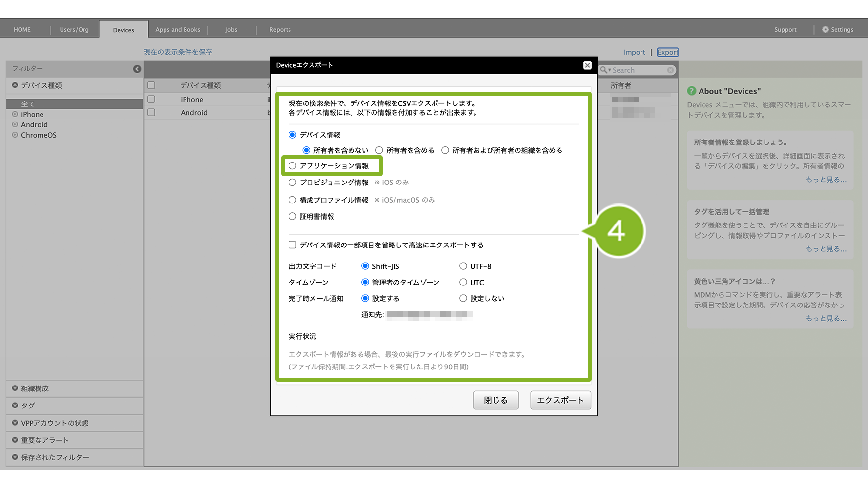Clear search field with x icon
Screen dimensions: 868x488
tap(670, 70)
